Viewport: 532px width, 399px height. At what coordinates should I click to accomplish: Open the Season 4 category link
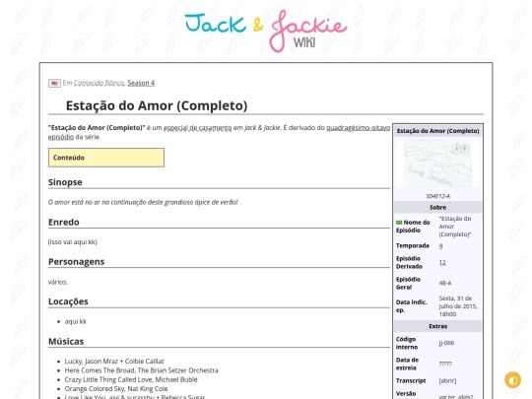(x=141, y=83)
